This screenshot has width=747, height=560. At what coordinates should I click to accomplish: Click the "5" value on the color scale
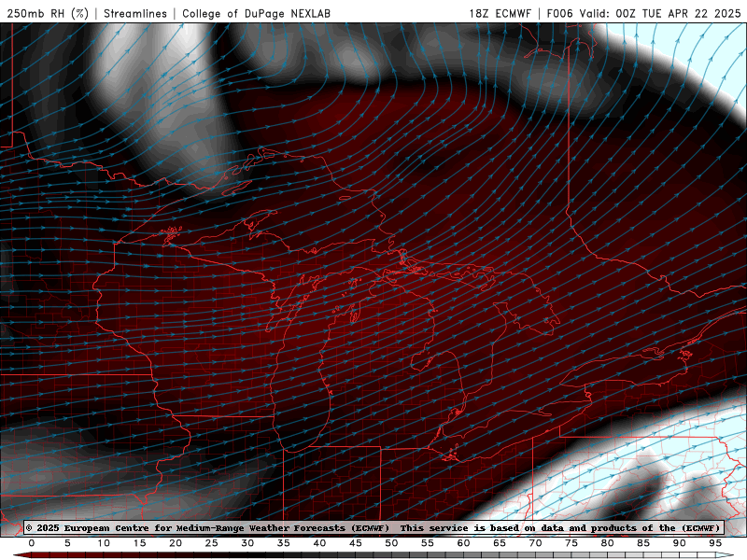coord(67,543)
